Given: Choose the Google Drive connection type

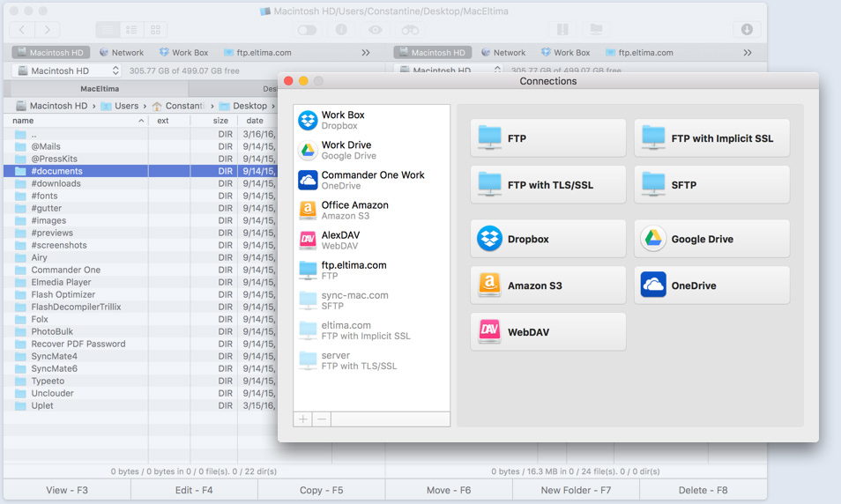Looking at the screenshot, I should [711, 239].
